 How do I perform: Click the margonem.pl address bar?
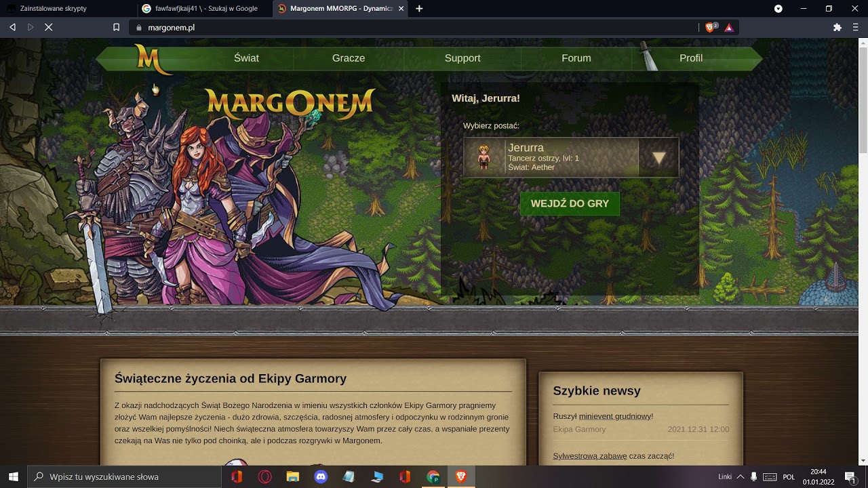click(x=414, y=28)
